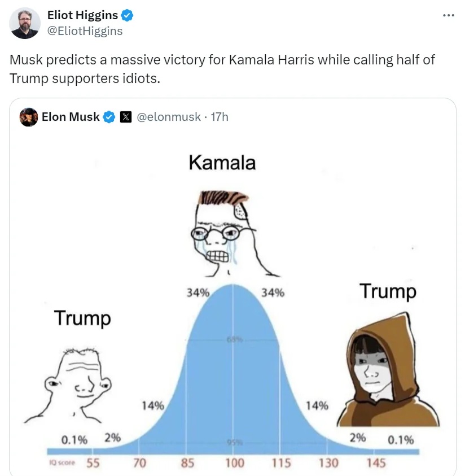Click the main tweet text about Musk

(222, 69)
